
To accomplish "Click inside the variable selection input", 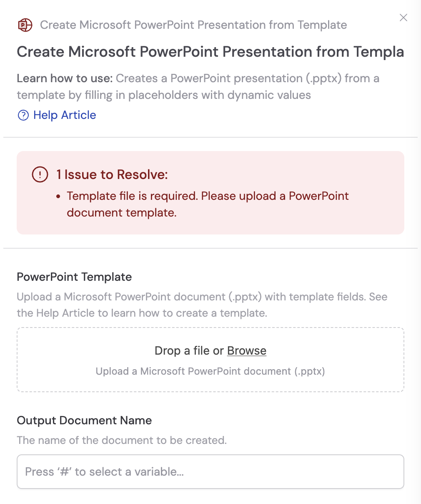I will coord(210,471).
